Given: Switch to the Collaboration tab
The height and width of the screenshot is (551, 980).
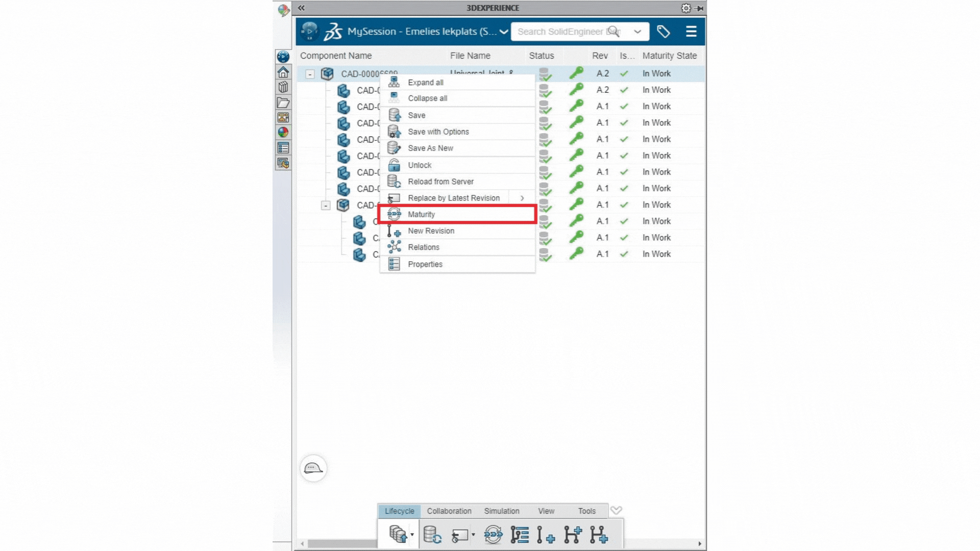Looking at the screenshot, I should click(449, 511).
